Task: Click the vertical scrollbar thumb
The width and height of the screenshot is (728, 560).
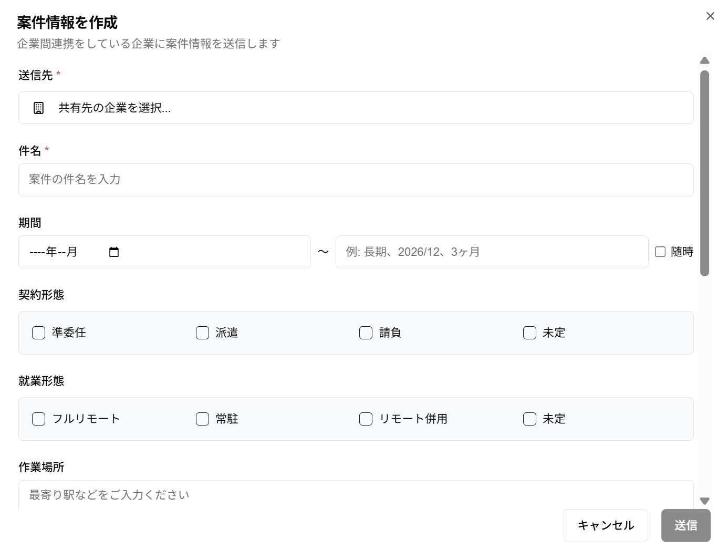Action: click(705, 173)
